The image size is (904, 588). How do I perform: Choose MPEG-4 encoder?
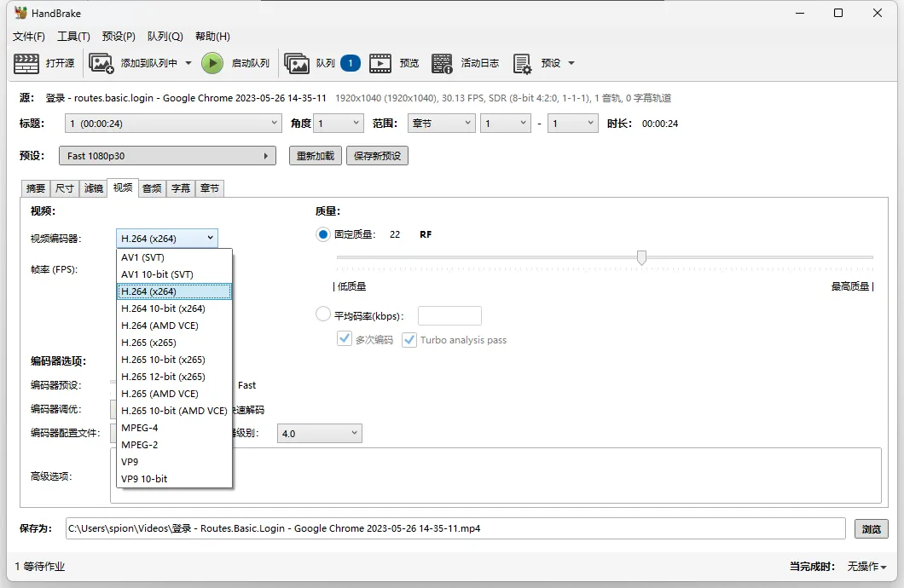click(174, 427)
